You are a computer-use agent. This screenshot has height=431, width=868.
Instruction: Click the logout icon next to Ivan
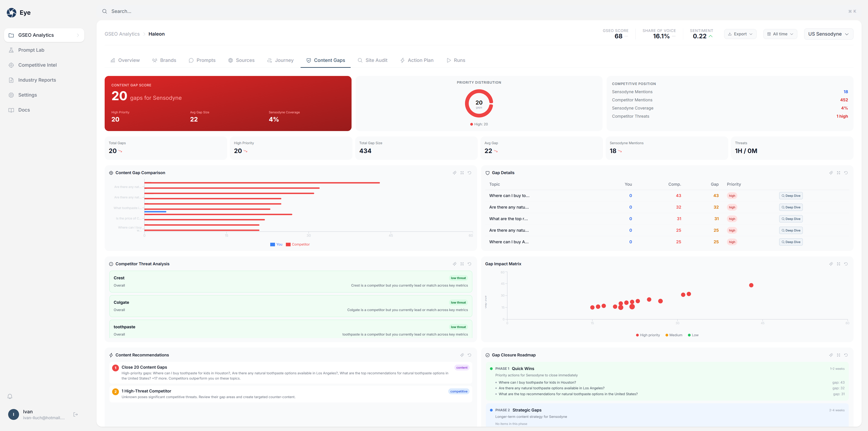coord(75,414)
